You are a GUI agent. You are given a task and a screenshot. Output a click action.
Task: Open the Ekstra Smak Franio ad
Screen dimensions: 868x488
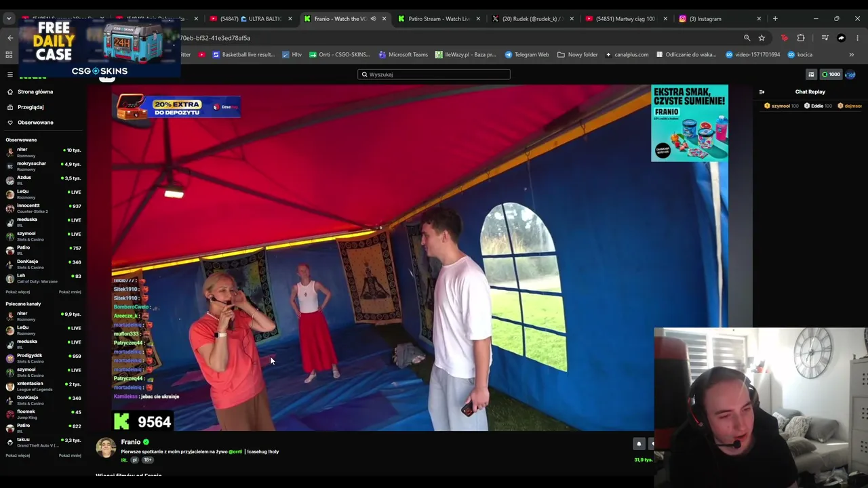[690, 123]
